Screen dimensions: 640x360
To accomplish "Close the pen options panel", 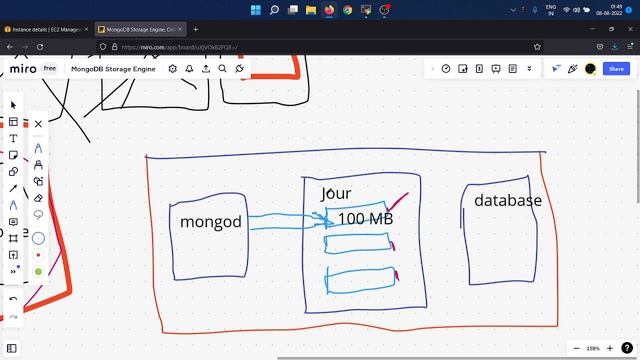I will pyautogui.click(x=38, y=124).
